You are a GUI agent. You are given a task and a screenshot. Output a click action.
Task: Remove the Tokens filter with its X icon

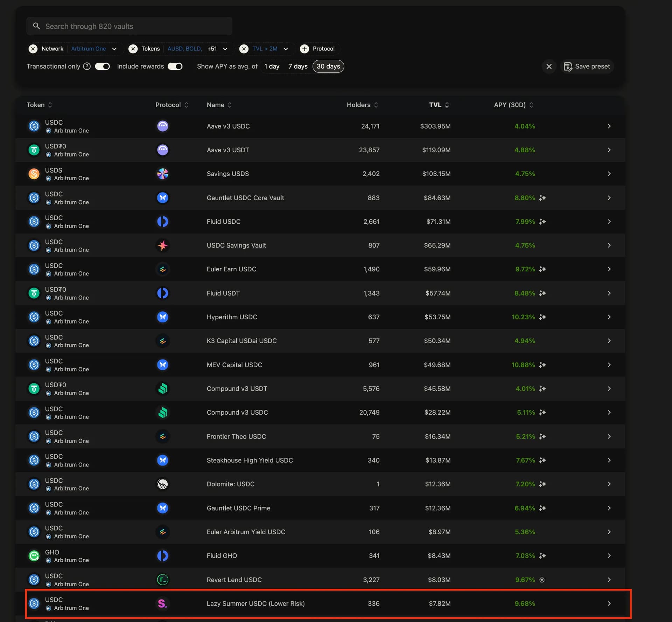click(133, 49)
